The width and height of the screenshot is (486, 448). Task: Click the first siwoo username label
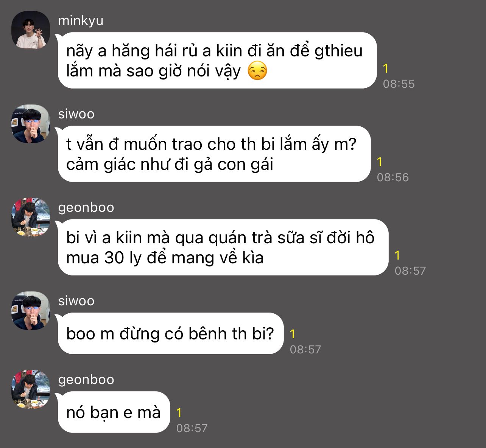(76, 114)
